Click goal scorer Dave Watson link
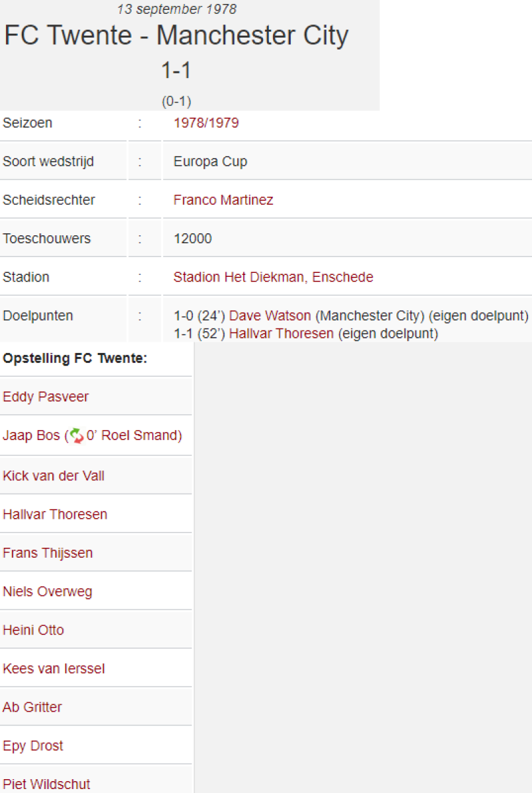The image size is (532, 793). click(x=270, y=316)
